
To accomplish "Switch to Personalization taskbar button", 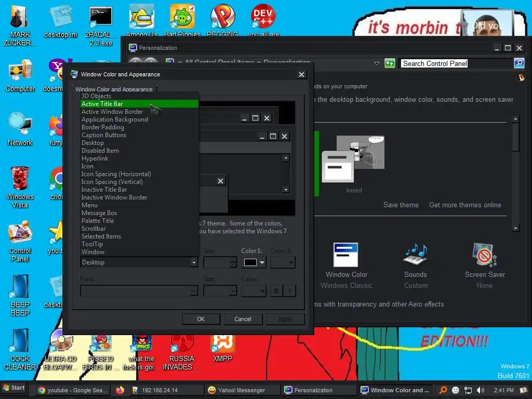I will click(319, 390).
